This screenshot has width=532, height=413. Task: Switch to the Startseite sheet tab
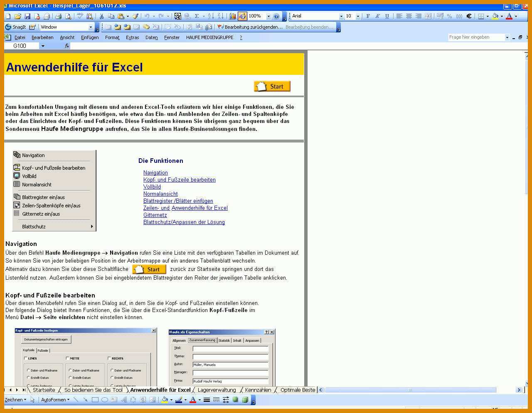(x=44, y=390)
